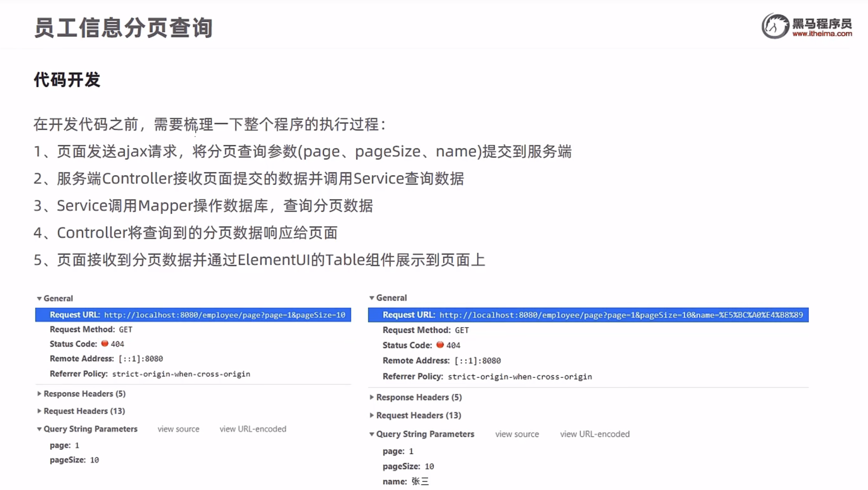Screen dimensions: 868x490
Task: Click left 'view source' link
Action: click(x=178, y=429)
